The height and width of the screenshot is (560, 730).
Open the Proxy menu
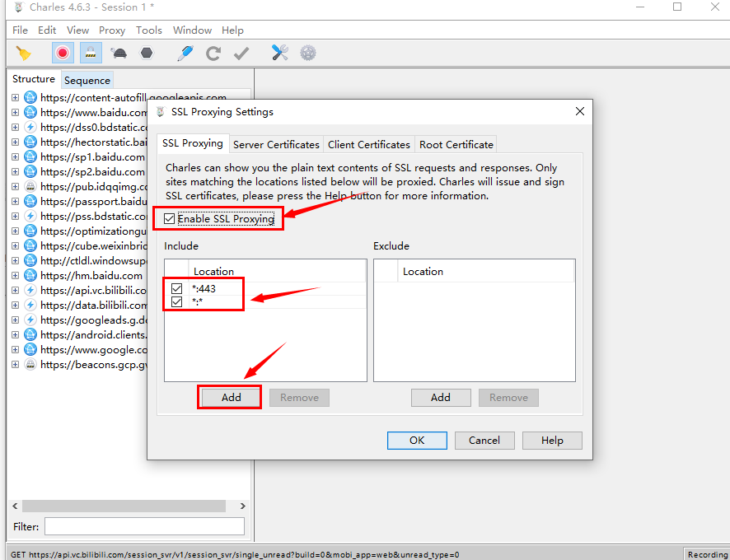click(112, 30)
